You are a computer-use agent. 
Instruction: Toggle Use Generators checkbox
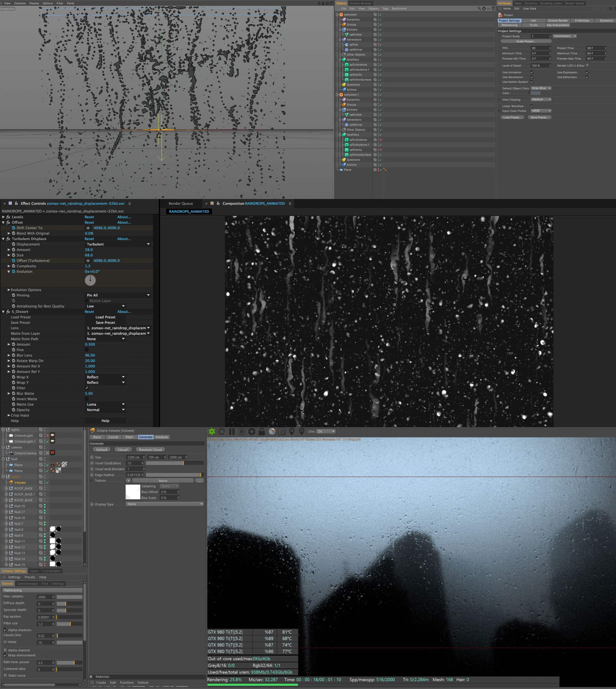point(532,77)
